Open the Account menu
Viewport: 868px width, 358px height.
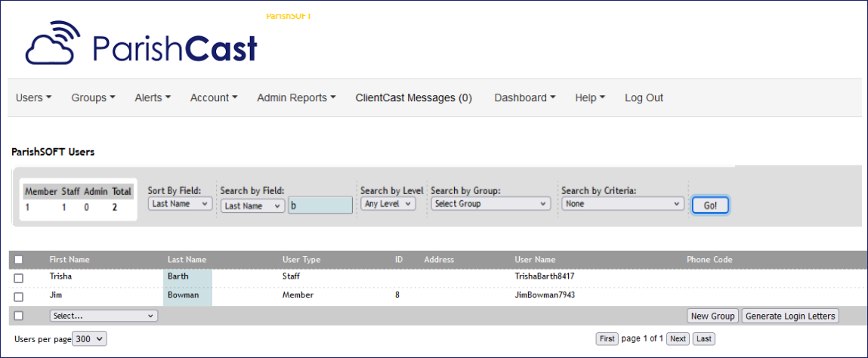pos(215,98)
